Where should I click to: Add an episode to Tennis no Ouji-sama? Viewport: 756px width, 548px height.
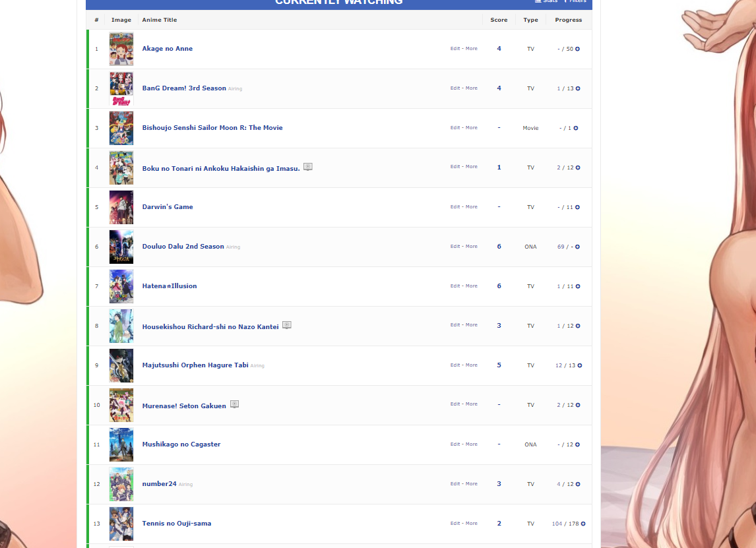pyautogui.click(x=583, y=524)
